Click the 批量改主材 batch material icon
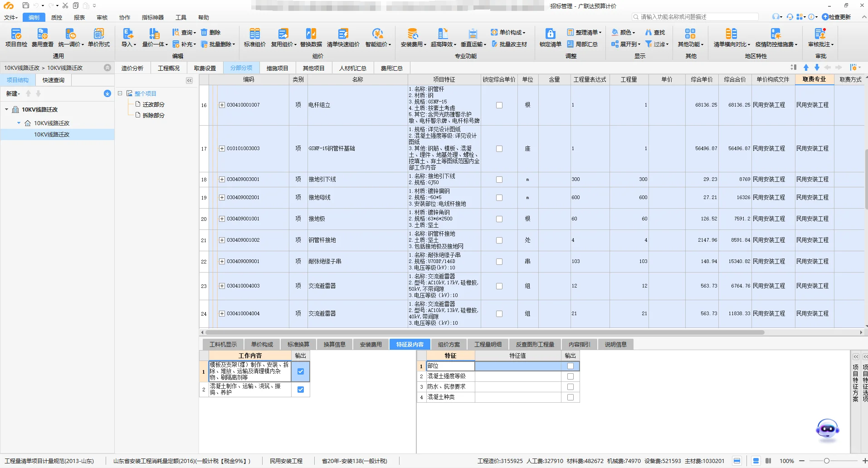Screen dimensions: 868x468 click(x=509, y=44)
